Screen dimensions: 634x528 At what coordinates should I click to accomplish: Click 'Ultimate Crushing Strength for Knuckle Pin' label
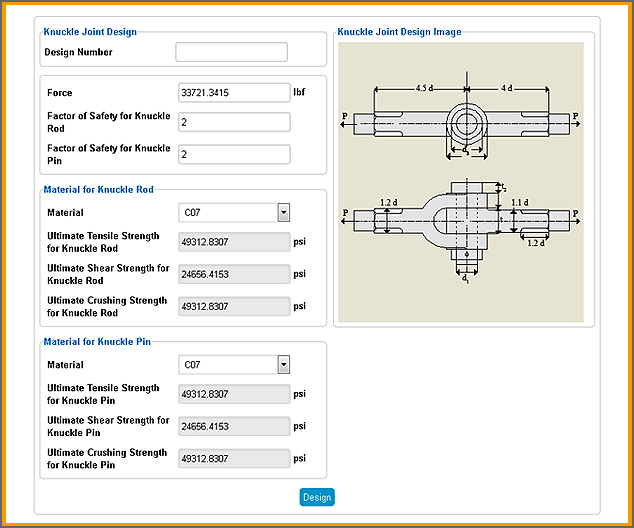[107, 458]
